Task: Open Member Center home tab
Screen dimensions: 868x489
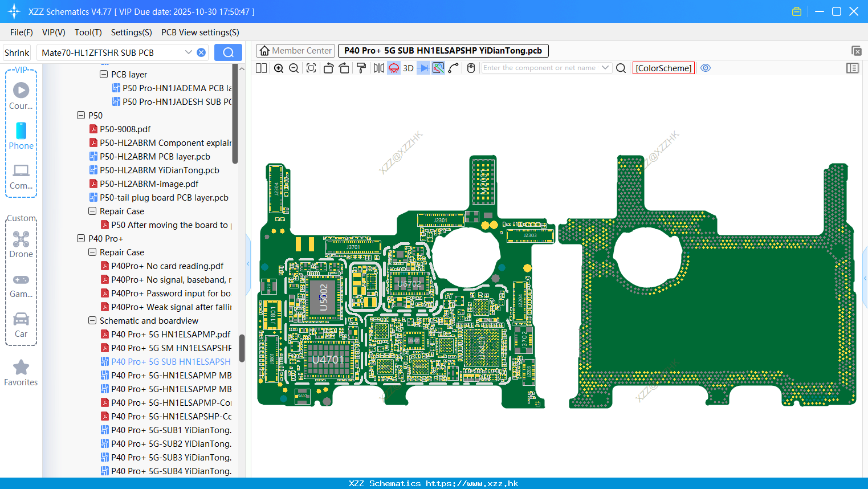Action: pyautogui.click(x=295, y=51)
